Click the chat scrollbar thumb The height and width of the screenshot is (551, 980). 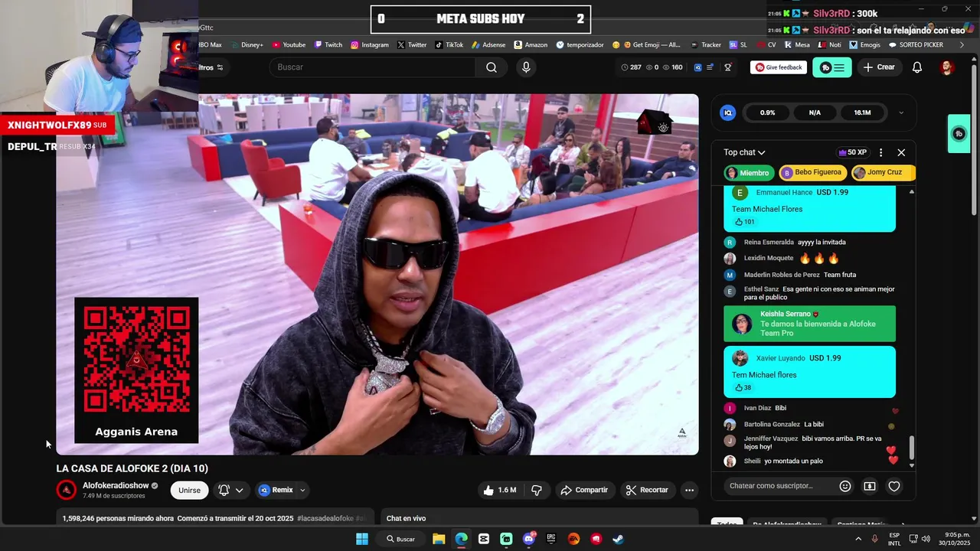click(x=911, y=448)
